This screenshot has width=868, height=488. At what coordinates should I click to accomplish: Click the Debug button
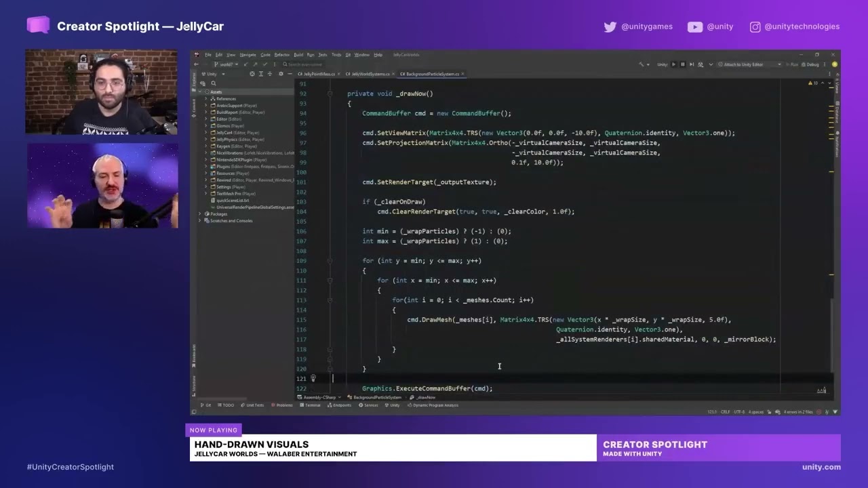(x=810, y=64)
